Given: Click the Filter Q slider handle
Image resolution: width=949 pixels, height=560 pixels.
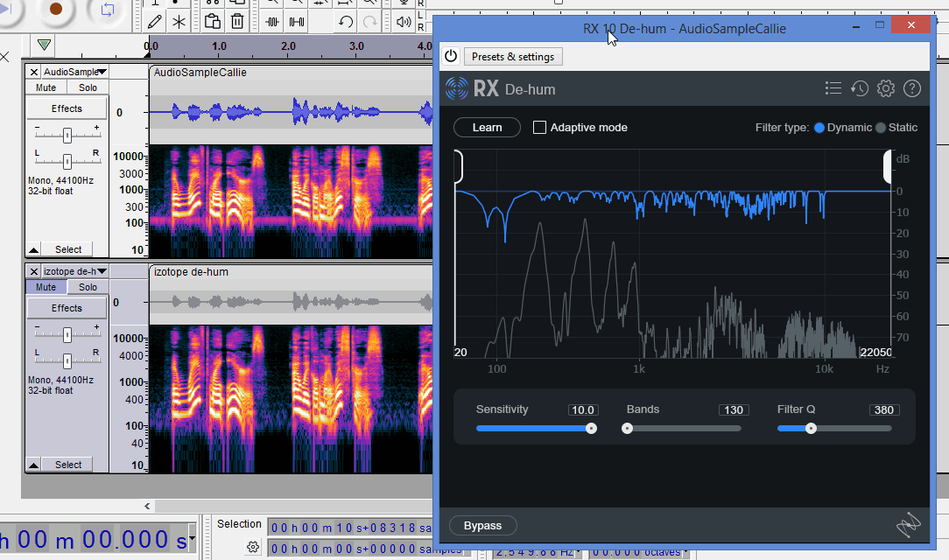Looking at the screenshot, I should 811,428.
